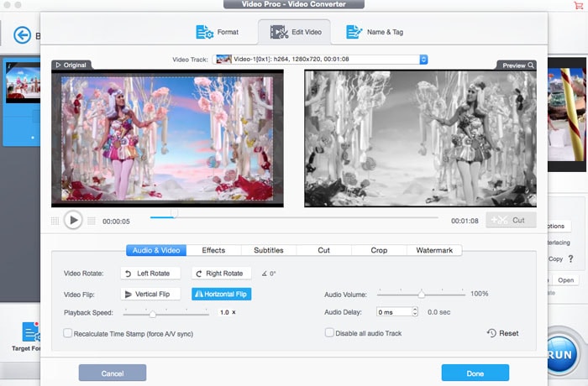
Task: Open the Name & Tag tab
Action: (375, 32)
